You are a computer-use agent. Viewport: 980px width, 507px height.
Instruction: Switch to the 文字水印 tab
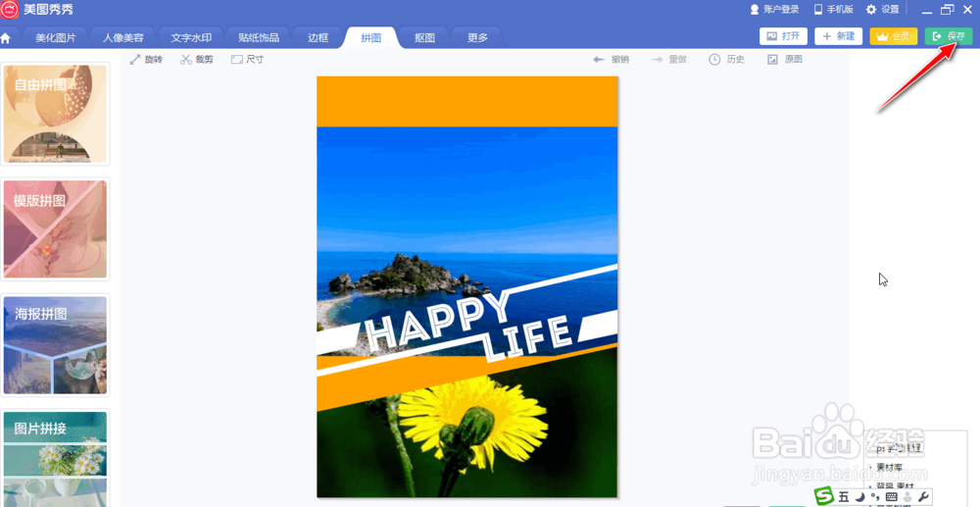191,37
